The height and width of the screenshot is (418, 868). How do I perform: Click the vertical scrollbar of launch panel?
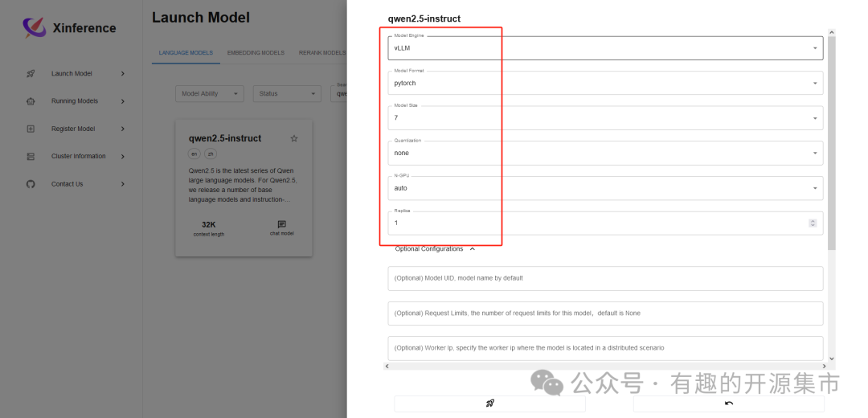pyautogui.click(x=832, y=143)
